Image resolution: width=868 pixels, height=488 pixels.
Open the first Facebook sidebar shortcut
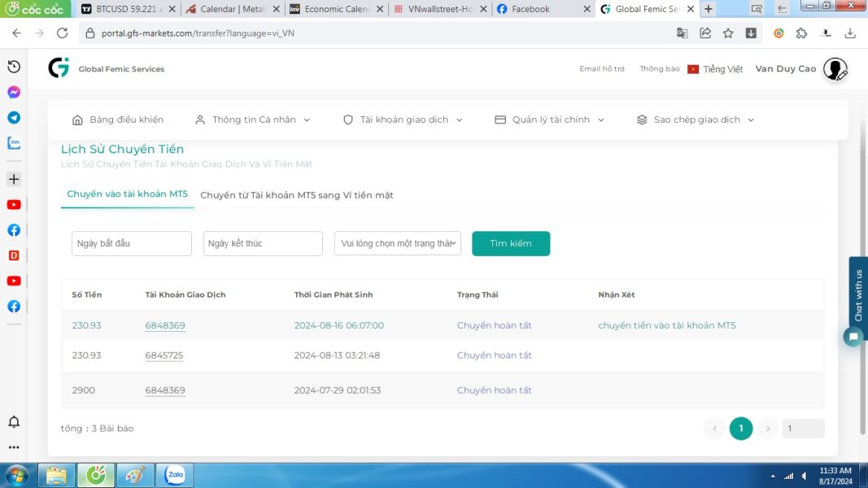pos(14,230)
